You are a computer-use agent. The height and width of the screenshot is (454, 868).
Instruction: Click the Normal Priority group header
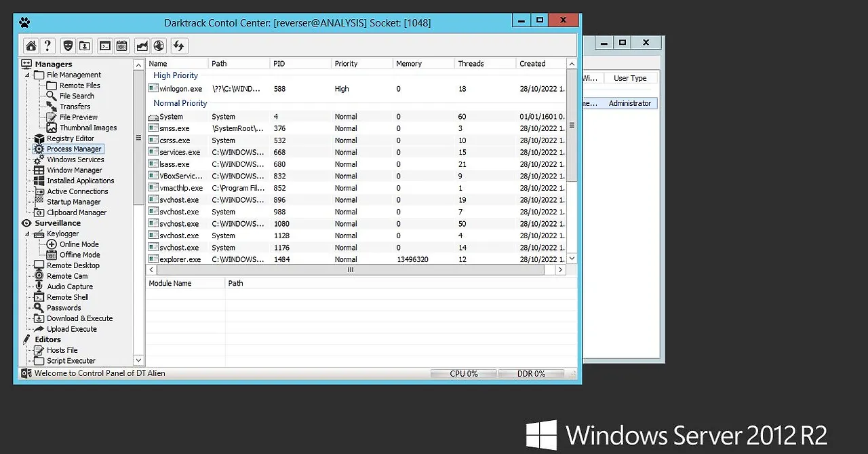[180, 103]
